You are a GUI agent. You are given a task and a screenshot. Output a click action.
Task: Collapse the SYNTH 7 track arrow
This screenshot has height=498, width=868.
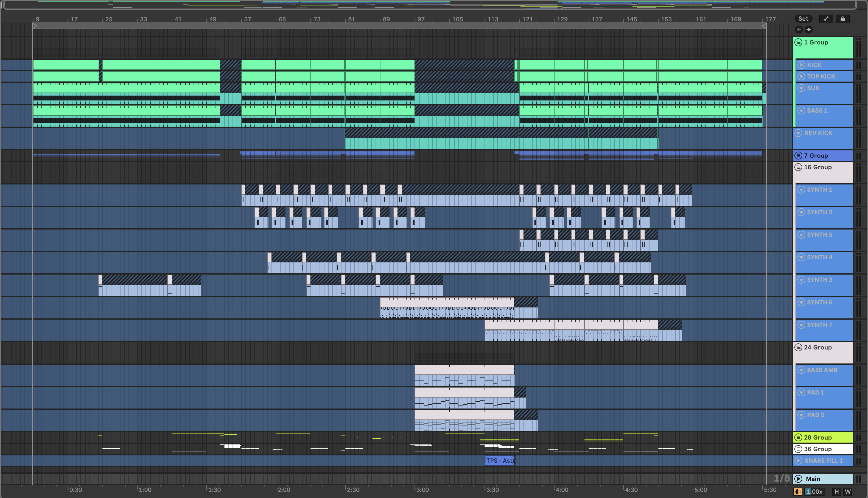[x=801, y=325]
